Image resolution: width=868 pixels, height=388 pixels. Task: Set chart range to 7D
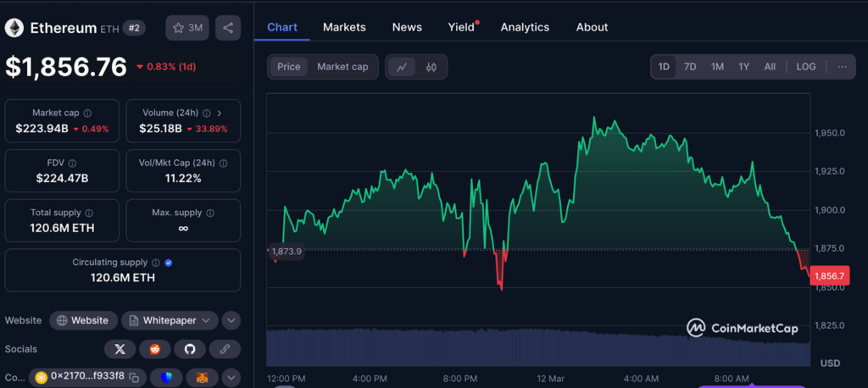(690, 67)
